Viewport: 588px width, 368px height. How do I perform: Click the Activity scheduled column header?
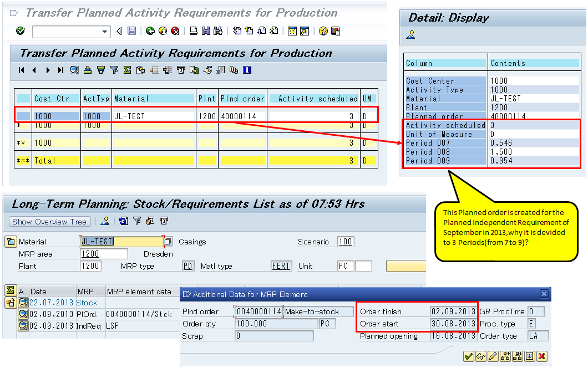coord(314,99)
